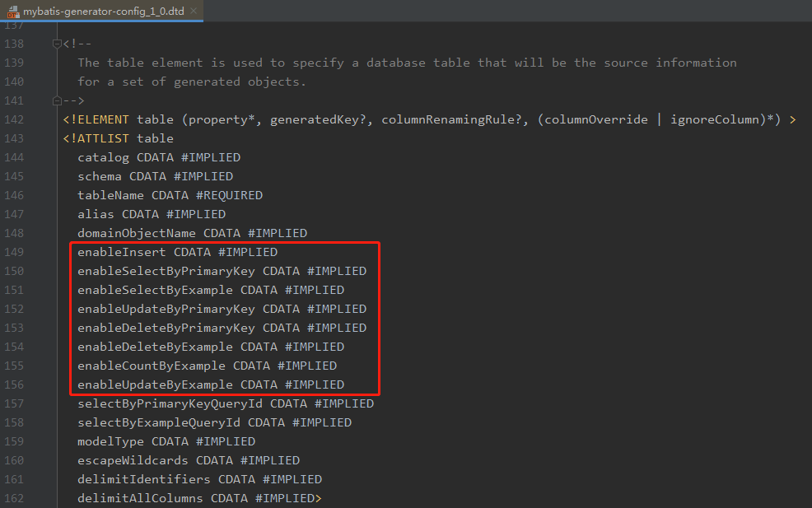Click the text '<!ELEMENT' on line 142
This screenshot has width=812, height=508.
pos(96,119)
